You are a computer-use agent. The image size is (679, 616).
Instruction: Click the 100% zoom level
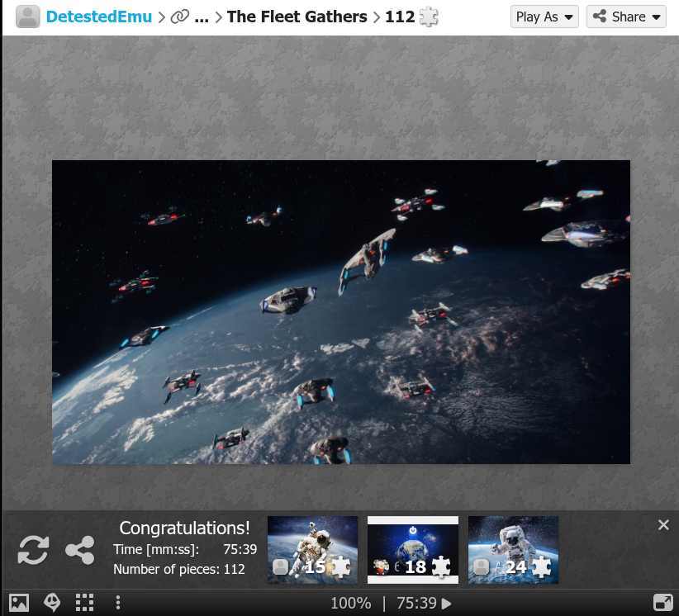pos(350,604)
